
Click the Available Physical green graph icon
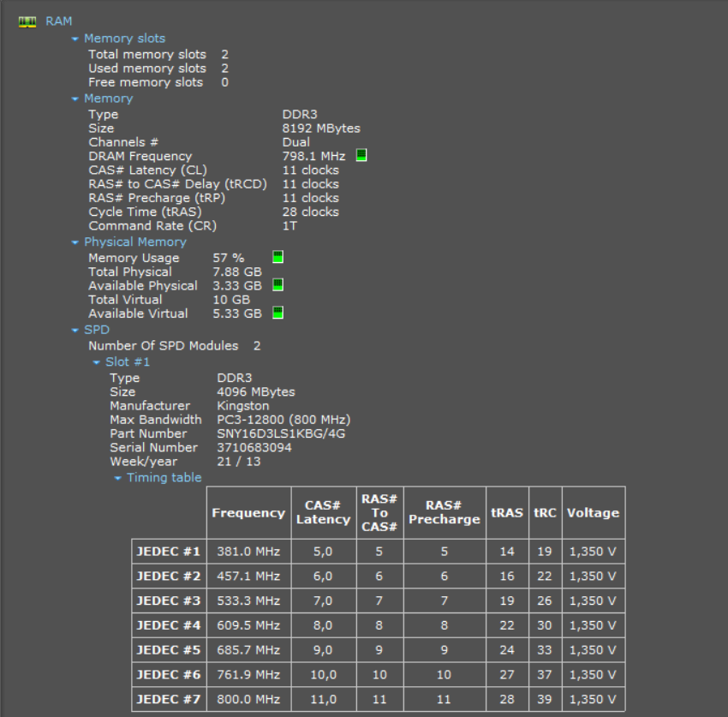(277, 284)
